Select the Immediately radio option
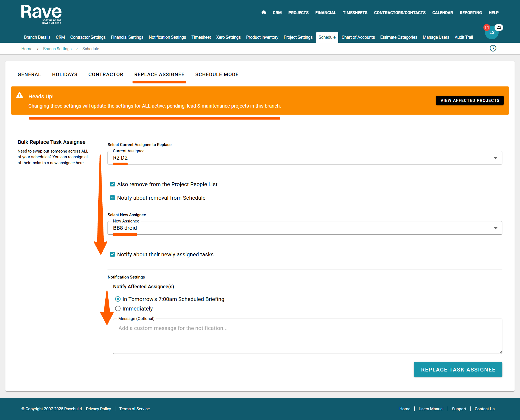The image size is (520, 420). tap(118, 309)
